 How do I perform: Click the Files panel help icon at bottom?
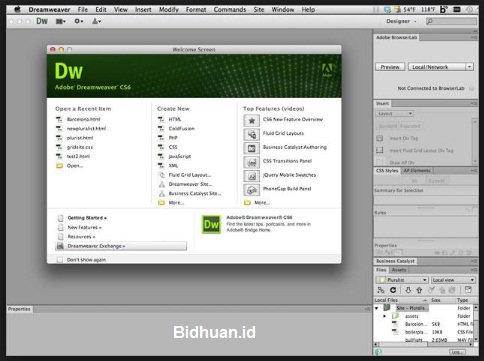(x=378, y=352)
